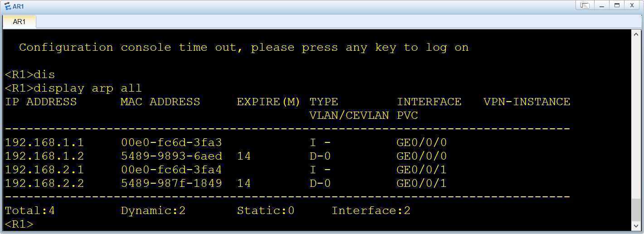The height and width of the screenshot is (234, 644).
Task: Click the scrollbar down arrow
Action: point(636,226)
